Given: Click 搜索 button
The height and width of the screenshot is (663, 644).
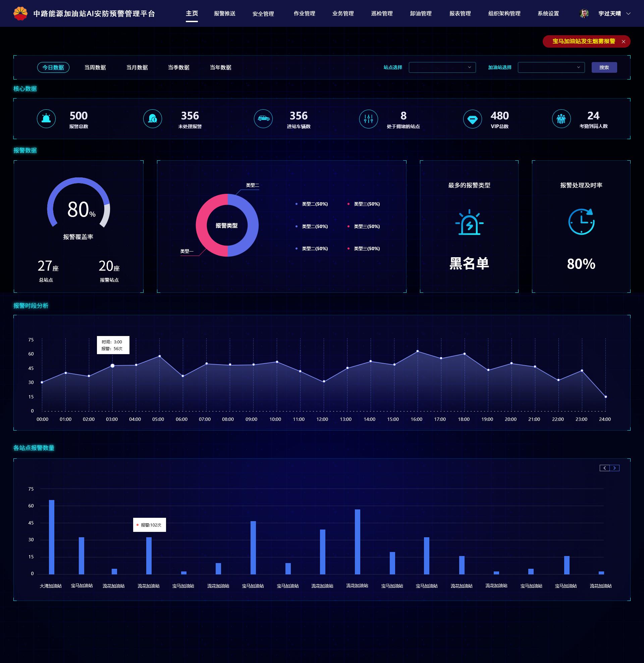Looking at the screenshot, I should [605, 66].
